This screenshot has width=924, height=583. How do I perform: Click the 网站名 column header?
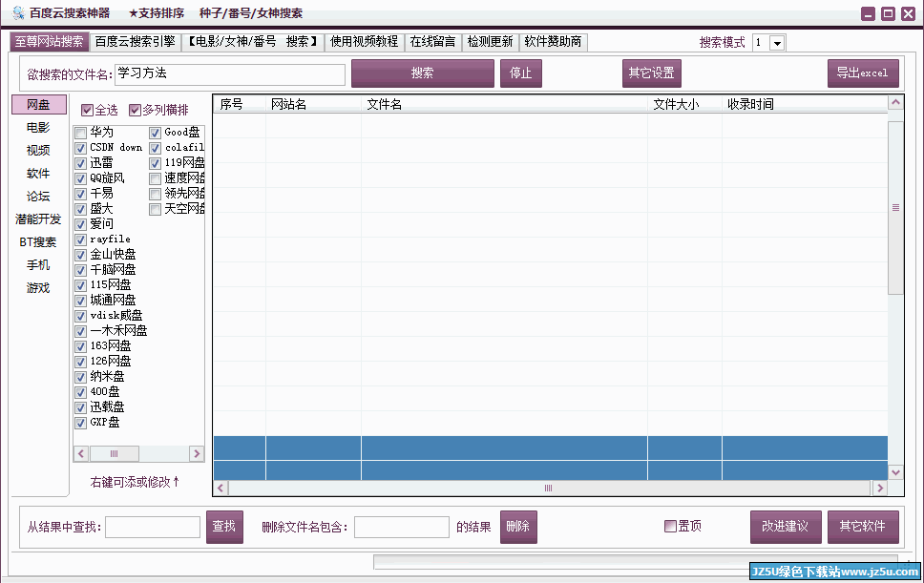pyautogui.click(x=313, y=104)
